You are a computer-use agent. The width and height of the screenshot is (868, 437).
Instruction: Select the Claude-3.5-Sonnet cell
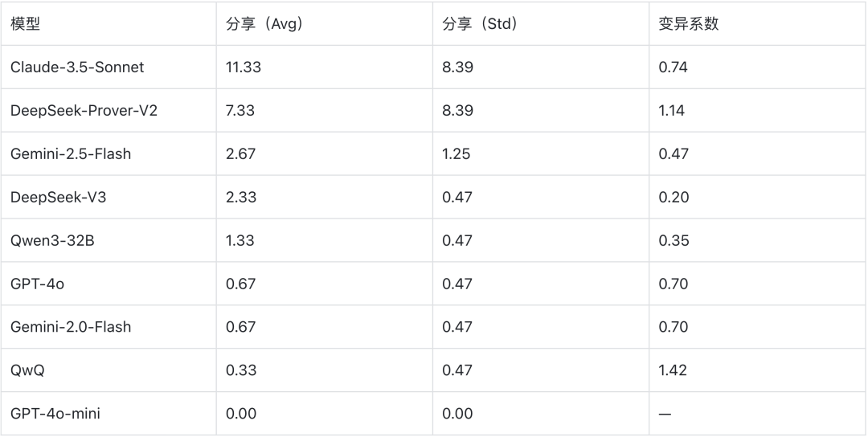(x=77, y=67)
